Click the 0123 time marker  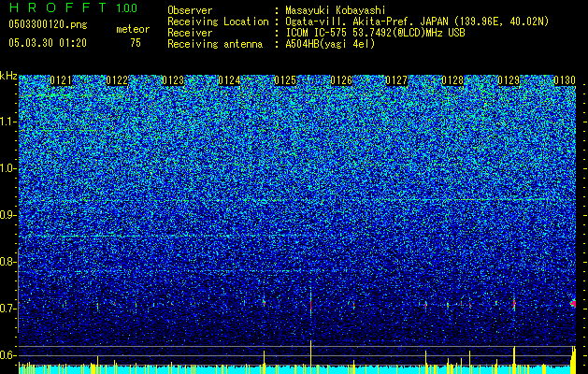pyautogui.click(x=173, y=80)
